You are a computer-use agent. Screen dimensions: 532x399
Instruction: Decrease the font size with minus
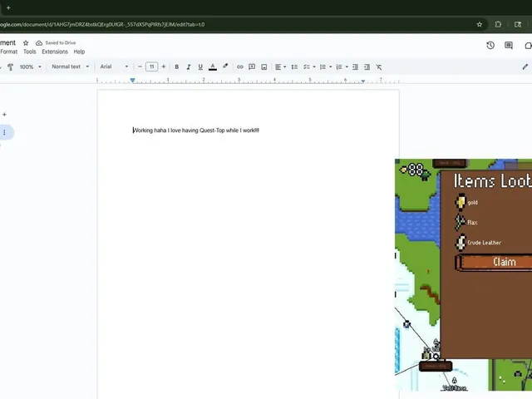pos(140,66)
